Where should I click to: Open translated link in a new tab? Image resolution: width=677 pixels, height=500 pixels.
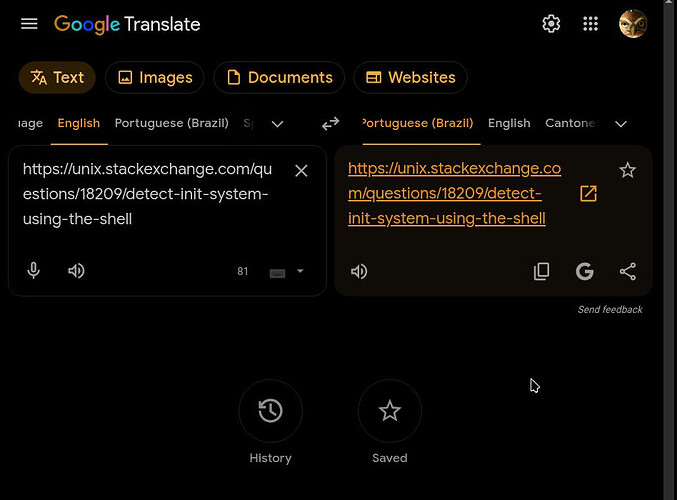pos(588,193)
